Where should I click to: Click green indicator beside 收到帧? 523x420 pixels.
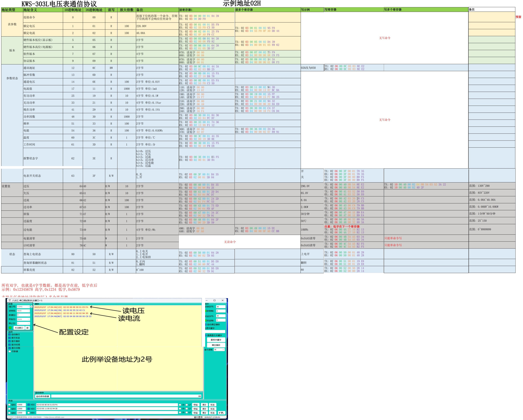click(x=206, y=311)
